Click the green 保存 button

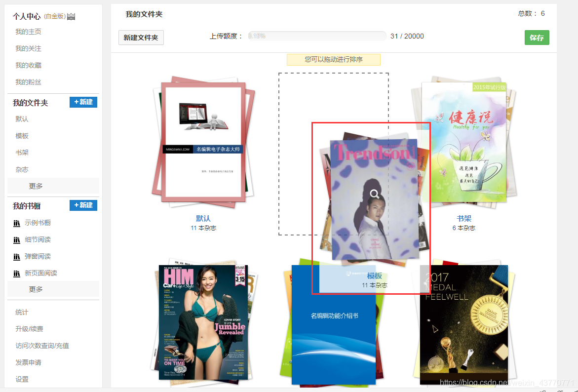tap(537, 38)
